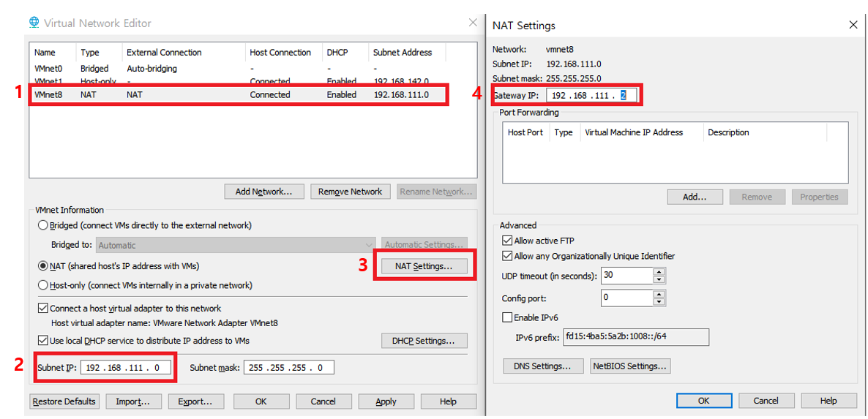Screen dimensions: 868x419
Task: Open DNS Settings button
Action: [x=543, y=366]
